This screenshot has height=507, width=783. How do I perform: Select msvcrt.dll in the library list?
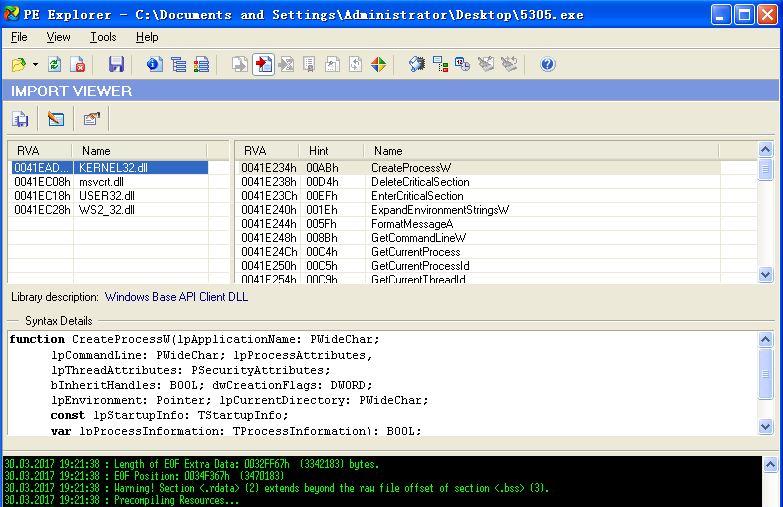[110, 182]
